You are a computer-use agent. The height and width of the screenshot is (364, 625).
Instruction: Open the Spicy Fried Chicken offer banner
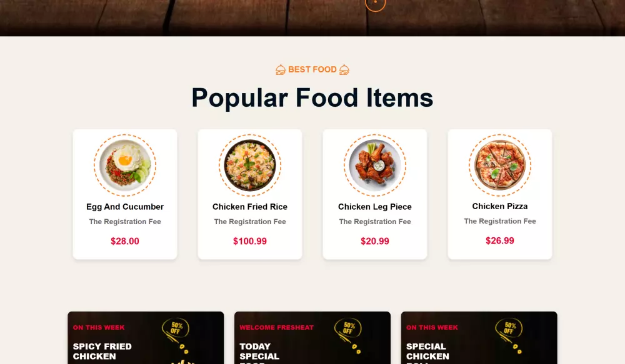146,338
